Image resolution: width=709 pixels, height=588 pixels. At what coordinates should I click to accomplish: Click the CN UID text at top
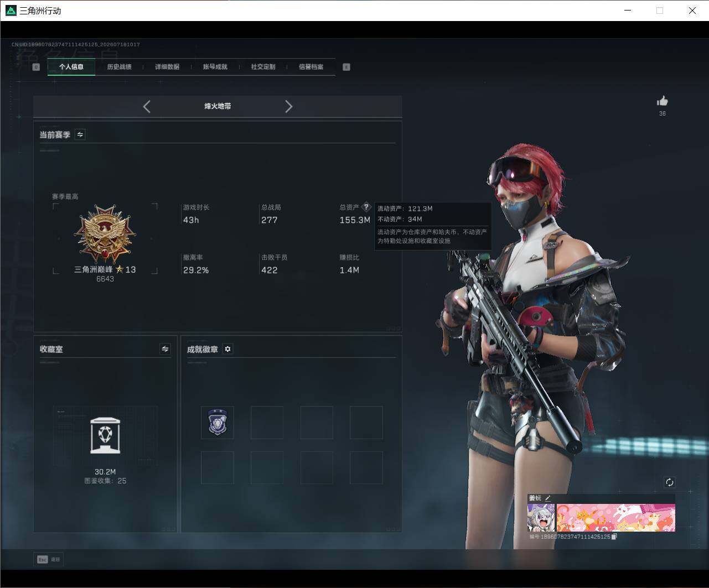(x=76, y=44)
